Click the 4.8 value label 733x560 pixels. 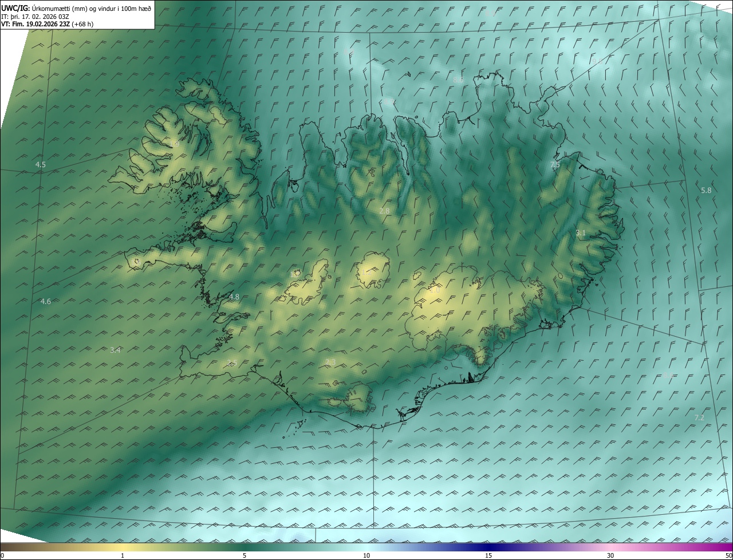pos(234,297)
